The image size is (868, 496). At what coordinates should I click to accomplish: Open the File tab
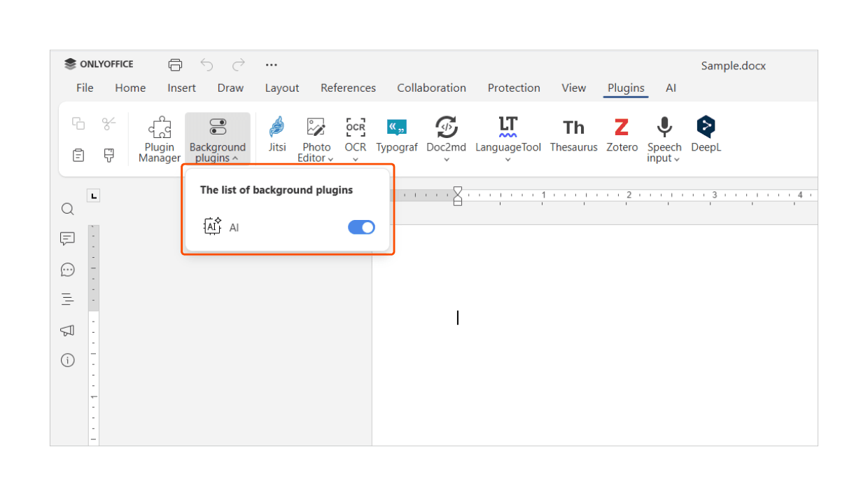coord(85,88)
